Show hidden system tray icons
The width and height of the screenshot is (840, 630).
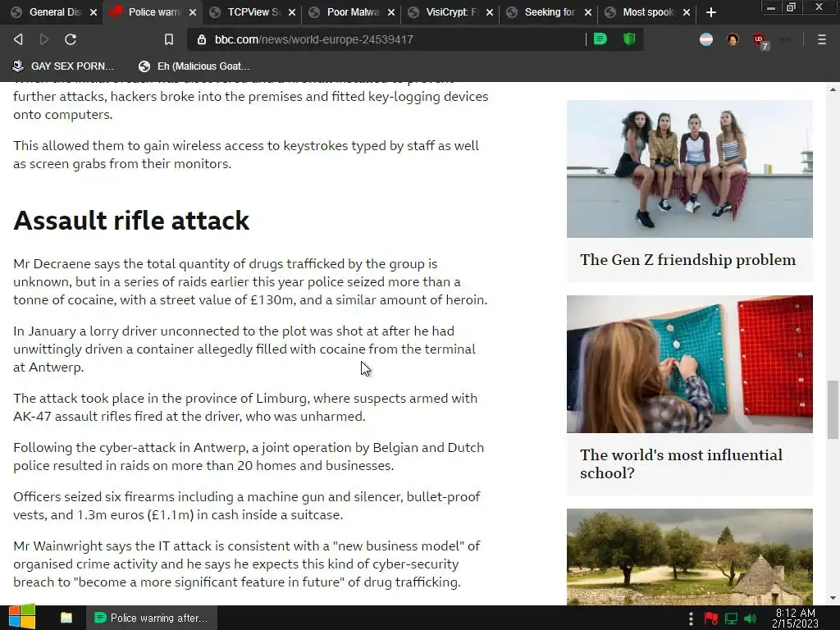pos(691,619)
